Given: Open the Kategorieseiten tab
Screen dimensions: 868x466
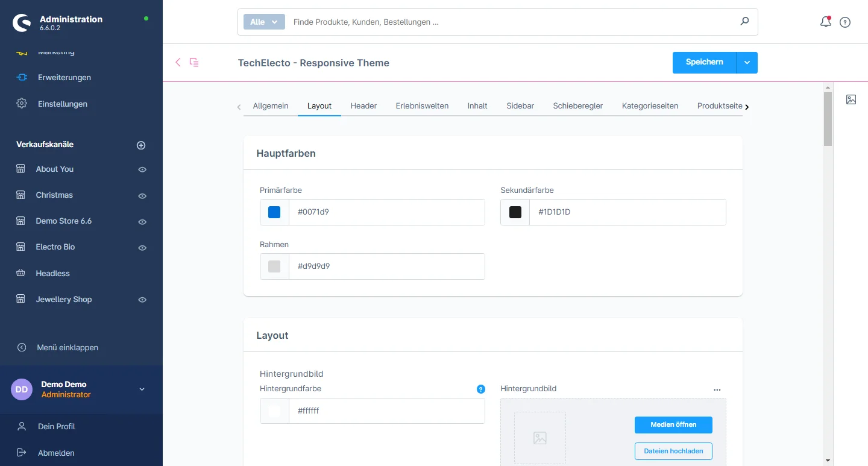Looking at the screenshot, I should coord(650,105).
